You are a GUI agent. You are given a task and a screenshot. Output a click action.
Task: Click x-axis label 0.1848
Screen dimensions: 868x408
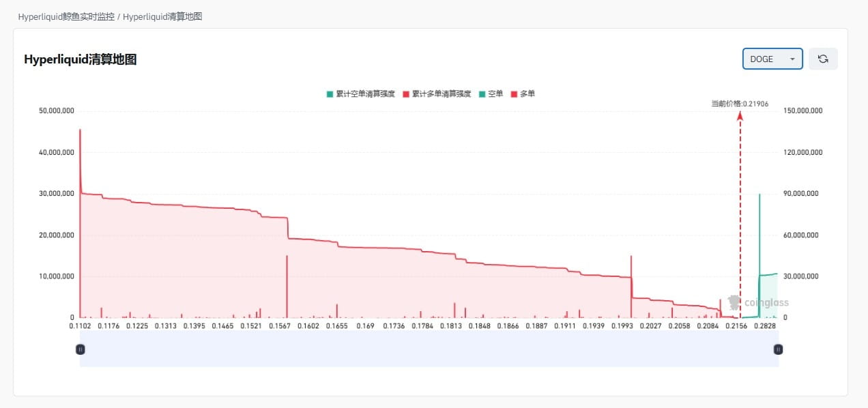pos(479,327)
